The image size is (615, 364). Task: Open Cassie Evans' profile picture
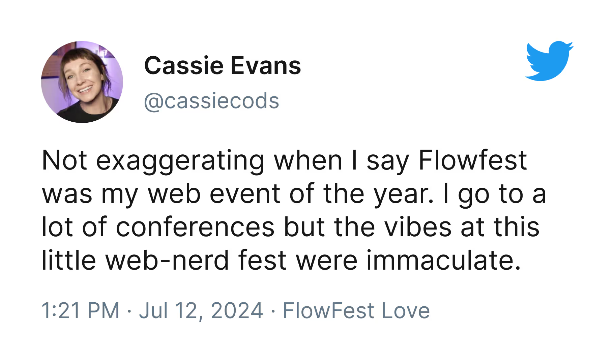(x=82, y=82)
